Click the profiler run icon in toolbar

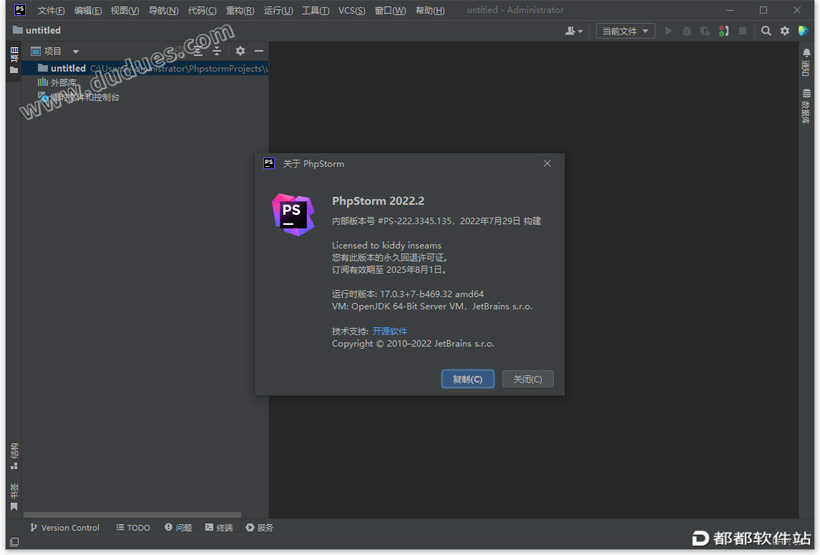point(723,31)
